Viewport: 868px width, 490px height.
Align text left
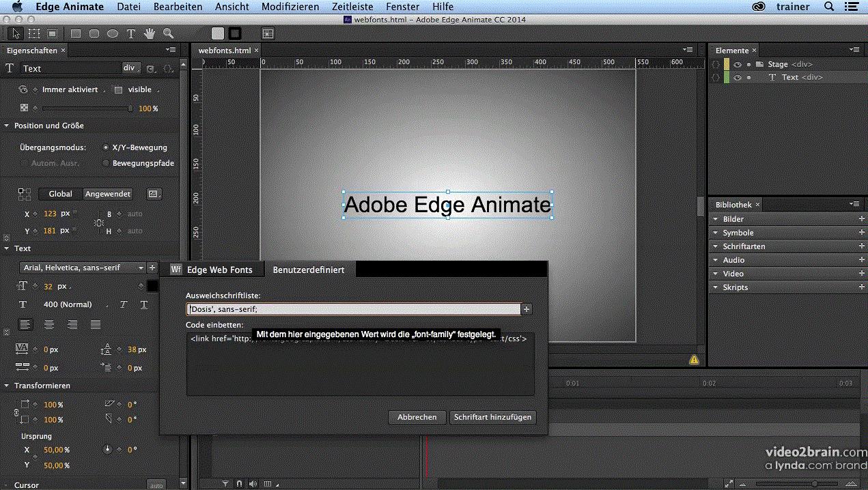[25, 324]
